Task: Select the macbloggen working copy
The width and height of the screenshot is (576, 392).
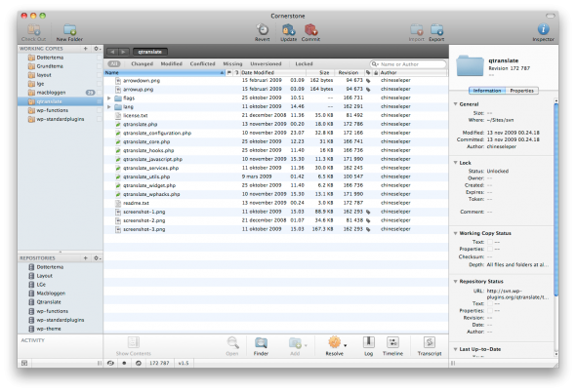Action: (x=61, y=93)
